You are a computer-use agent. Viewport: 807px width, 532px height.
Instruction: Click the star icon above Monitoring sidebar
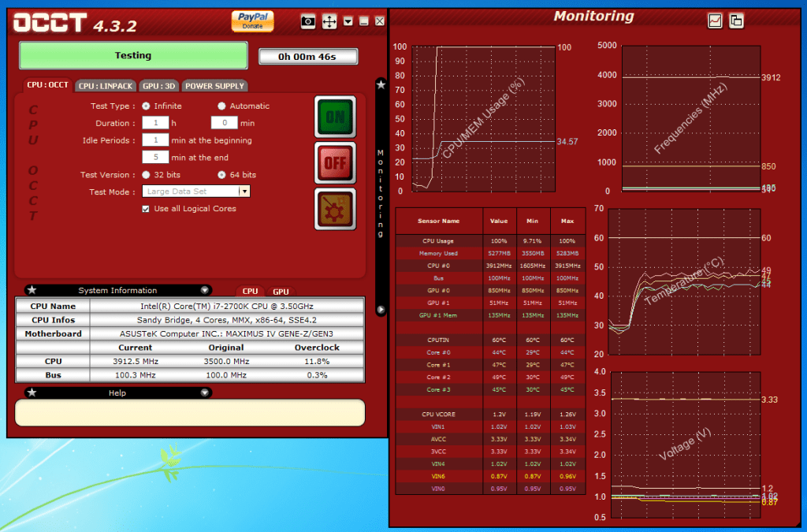[381, 84]
